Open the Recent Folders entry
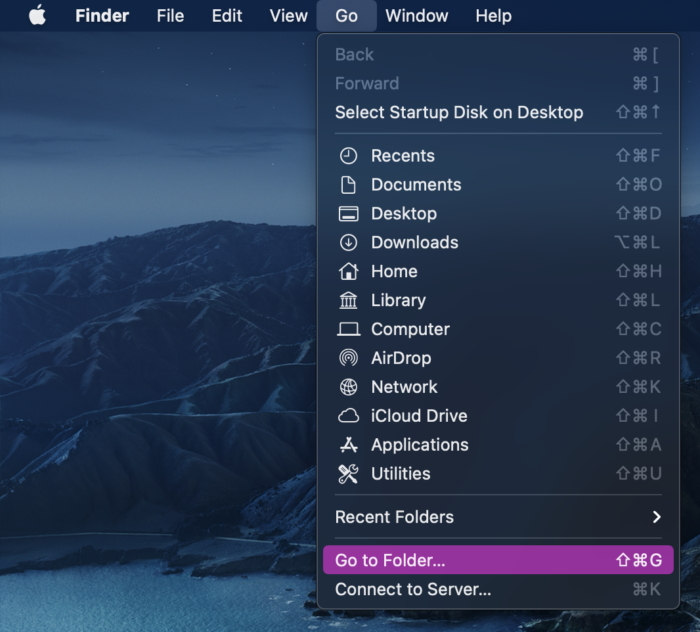Image resolution: width=700 pixels, height=632 pixels. [498, 517]
